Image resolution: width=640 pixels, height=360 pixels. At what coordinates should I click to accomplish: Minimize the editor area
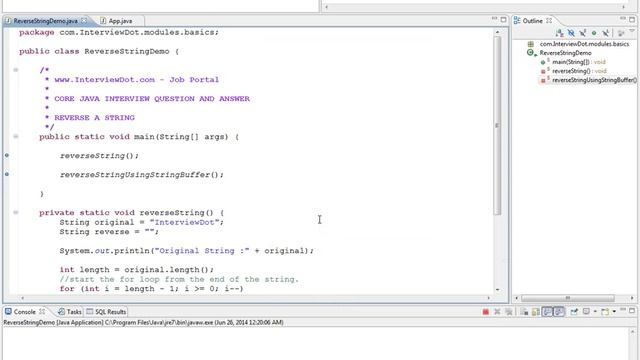(x=494, y=19)
